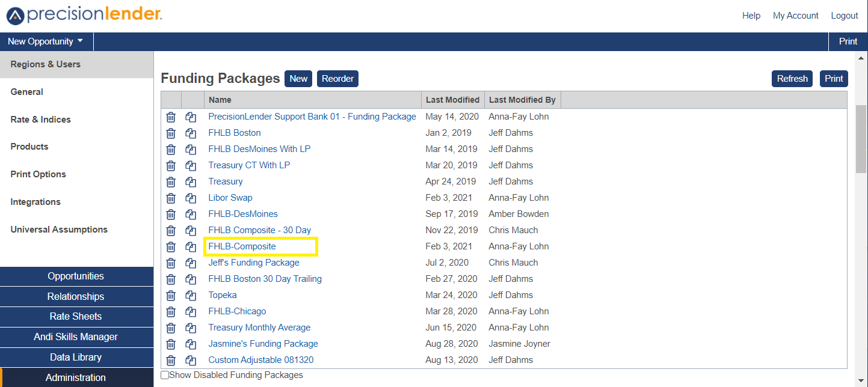Image resolution: width=868 pixels, height=387 pixels.
Task: Open Treasury Monthly Average package
Action: coord(259,328)
